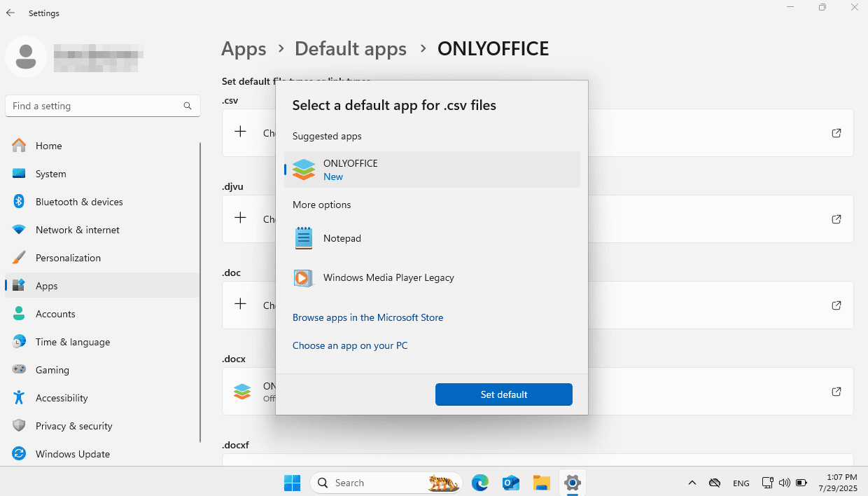Click the external link icon in .djvu row
The height and width of the screenshot is (496, 868).
pos(836,219)
